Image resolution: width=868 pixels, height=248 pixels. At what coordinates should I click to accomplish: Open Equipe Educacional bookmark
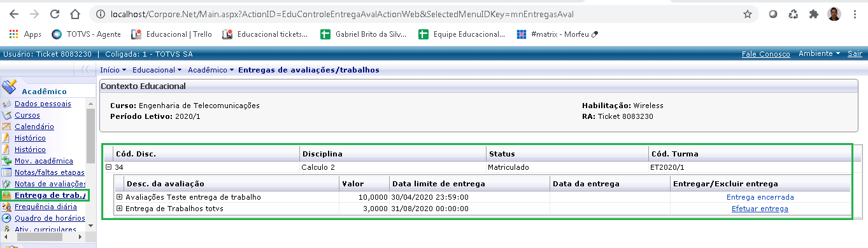pyautogui.click(x=462, y=34)
